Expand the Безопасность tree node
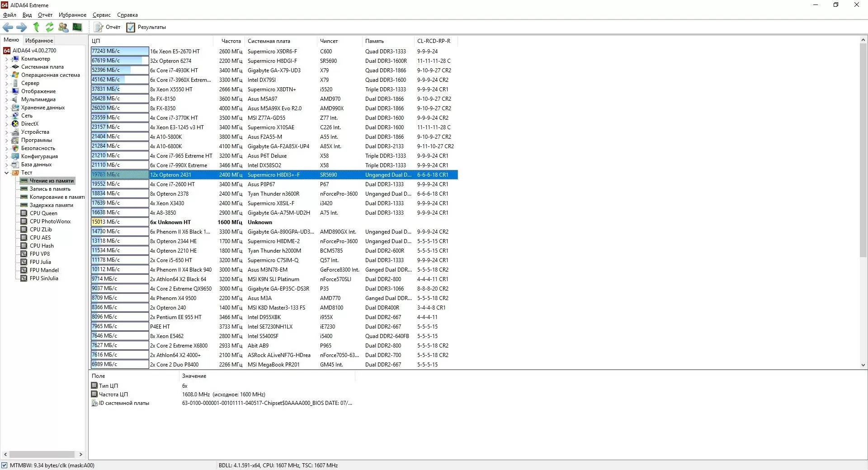This screenshot has height=470, width=868. 6,148
